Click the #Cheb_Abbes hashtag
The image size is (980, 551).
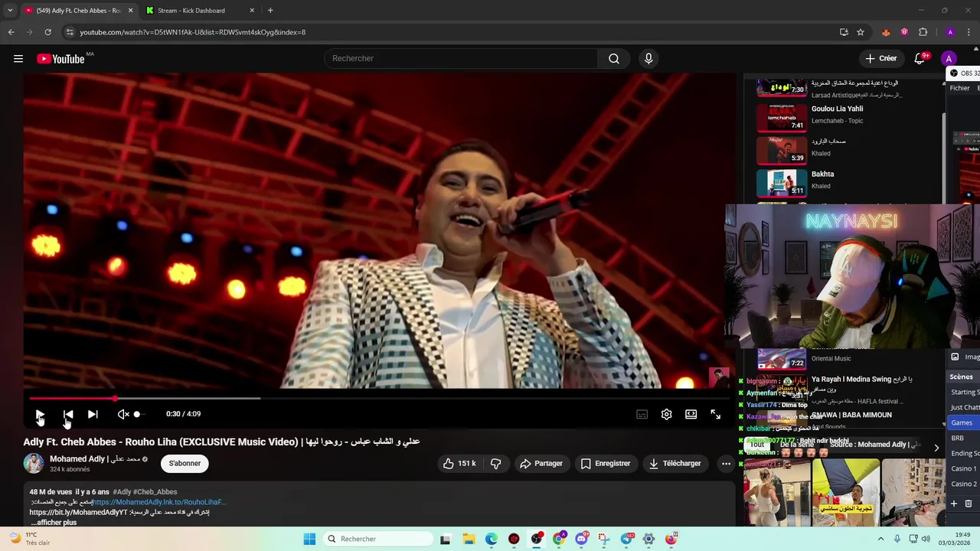click(155, 492)
